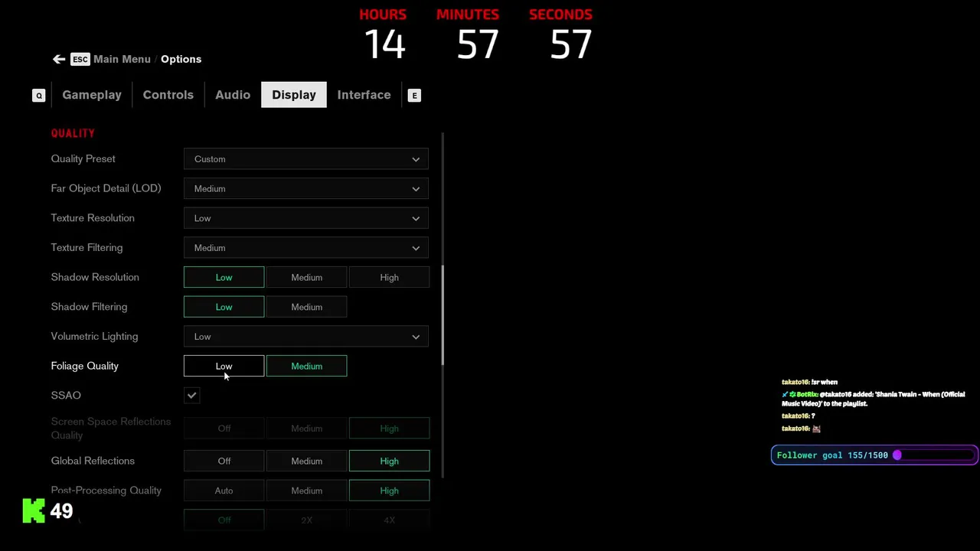Click the HOURS countdown value 14
980x551 pixels.
[x=384, y=44]
